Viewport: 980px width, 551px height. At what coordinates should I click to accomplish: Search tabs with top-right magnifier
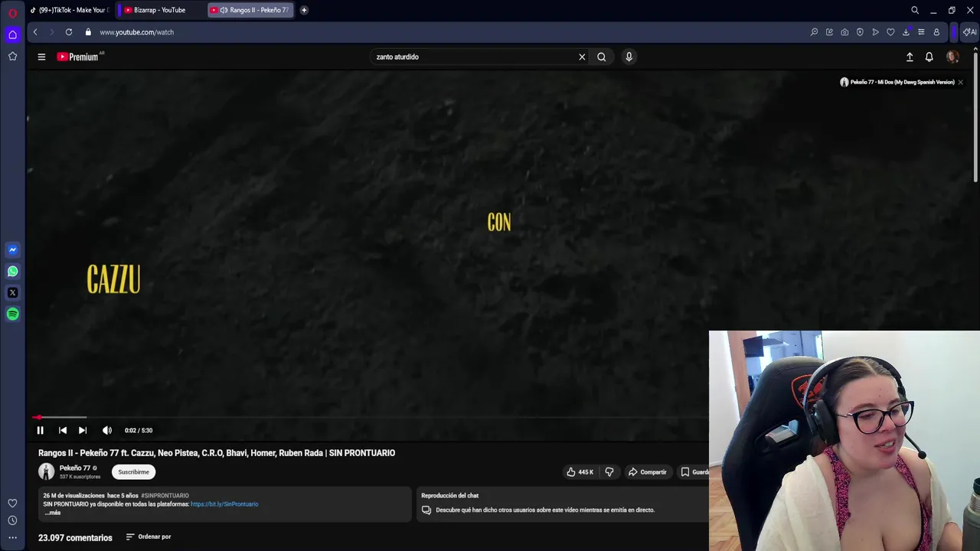pos(915,10)
